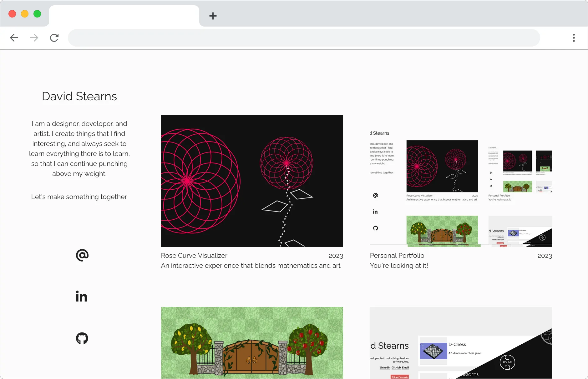Viewport: 588px width, 379px height.
Task: Click "You're looking at it!" caption
Action: click(399, 266)
